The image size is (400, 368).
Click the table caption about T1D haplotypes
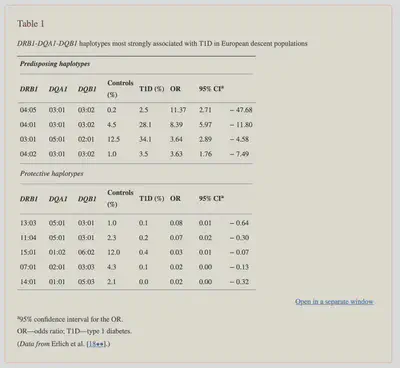point(162,44)
